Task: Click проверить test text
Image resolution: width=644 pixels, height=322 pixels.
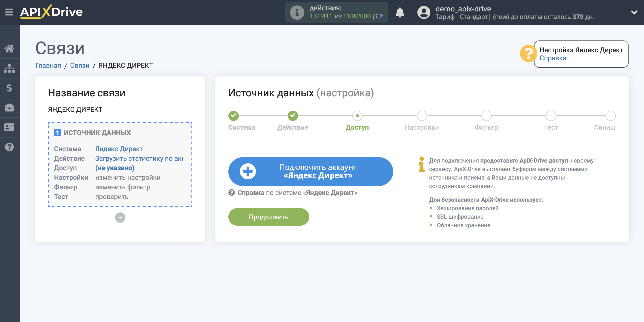Action: 112,197
